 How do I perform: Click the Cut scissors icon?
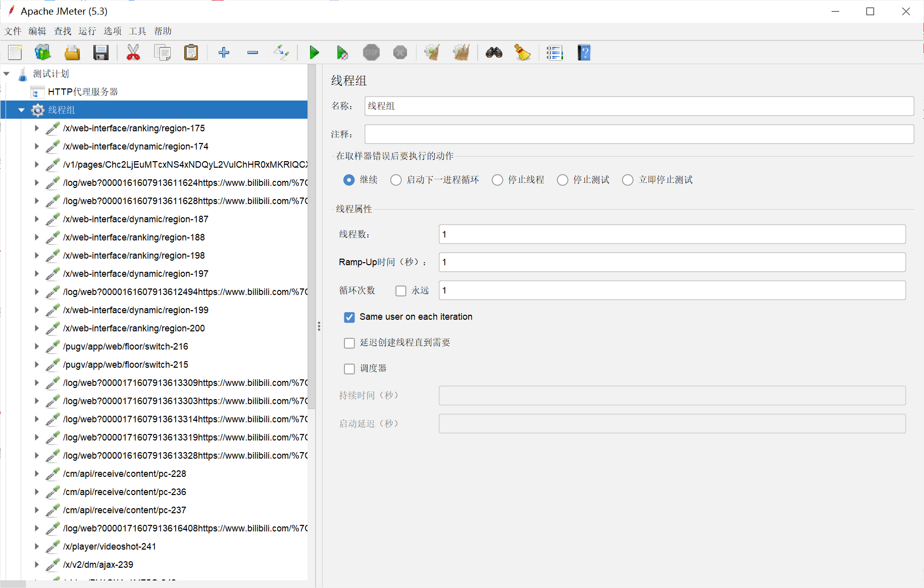133,53
